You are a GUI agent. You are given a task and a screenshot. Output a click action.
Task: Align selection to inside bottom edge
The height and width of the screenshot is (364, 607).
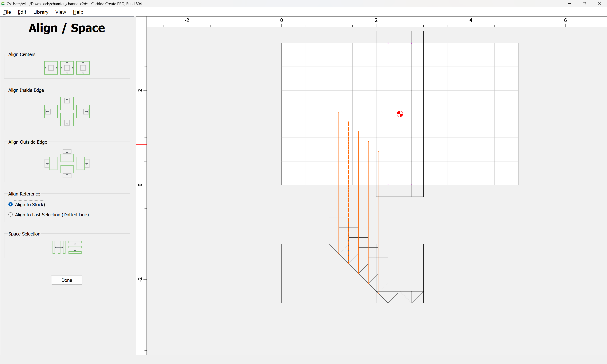click(x=67, y=120)
